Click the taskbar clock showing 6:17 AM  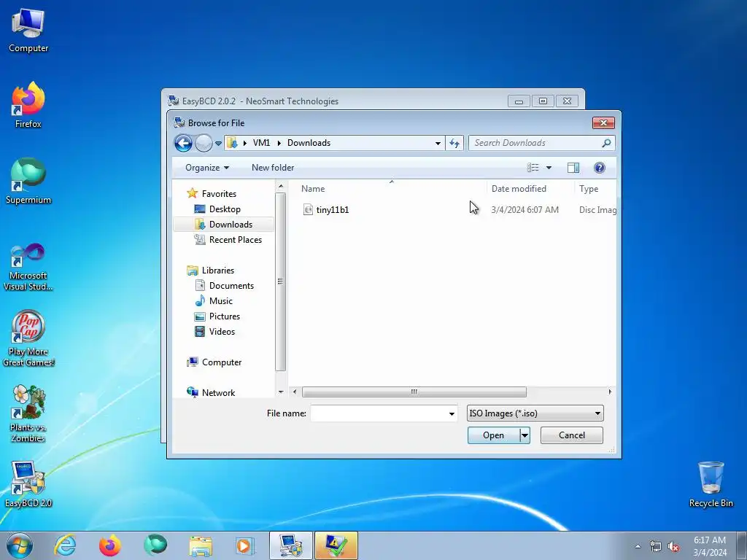point(710,546)
